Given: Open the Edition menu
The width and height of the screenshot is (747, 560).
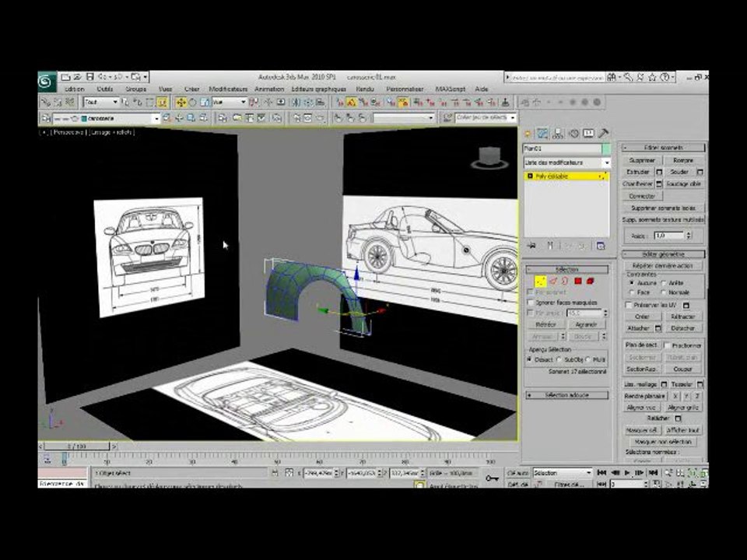Looking at the screenshot, I should point(75,89).
